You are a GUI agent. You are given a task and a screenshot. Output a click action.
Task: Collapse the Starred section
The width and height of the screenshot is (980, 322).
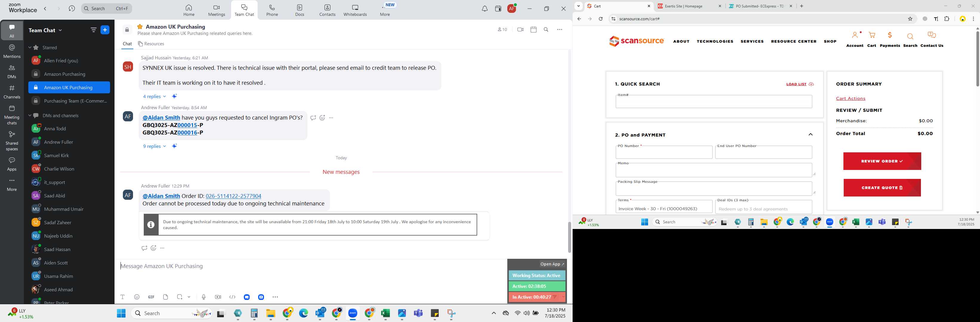[30, 47]
